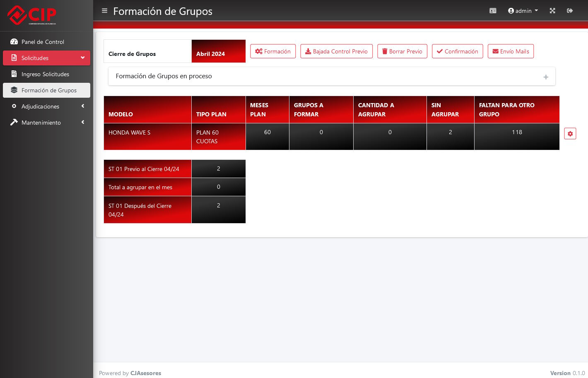
Task: Open the CJAsesores footer link
Action: point(146,373)
